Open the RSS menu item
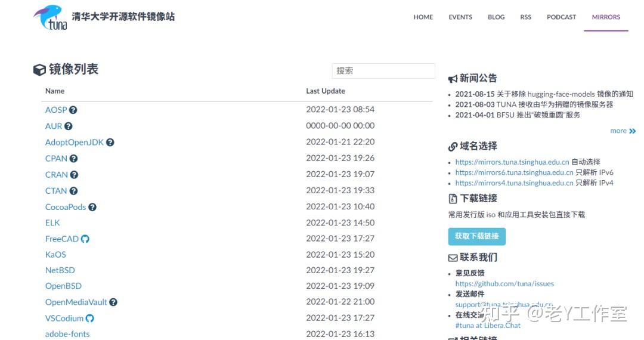644x340 pixels. [x=526, y=17]
